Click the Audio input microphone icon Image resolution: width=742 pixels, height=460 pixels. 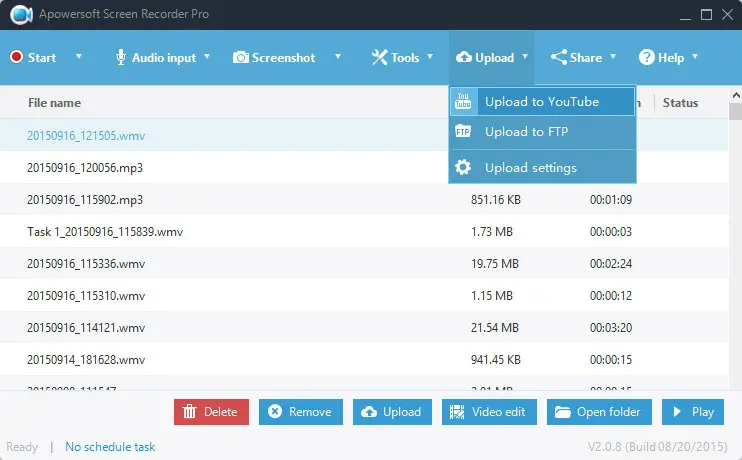click(121, 57)
